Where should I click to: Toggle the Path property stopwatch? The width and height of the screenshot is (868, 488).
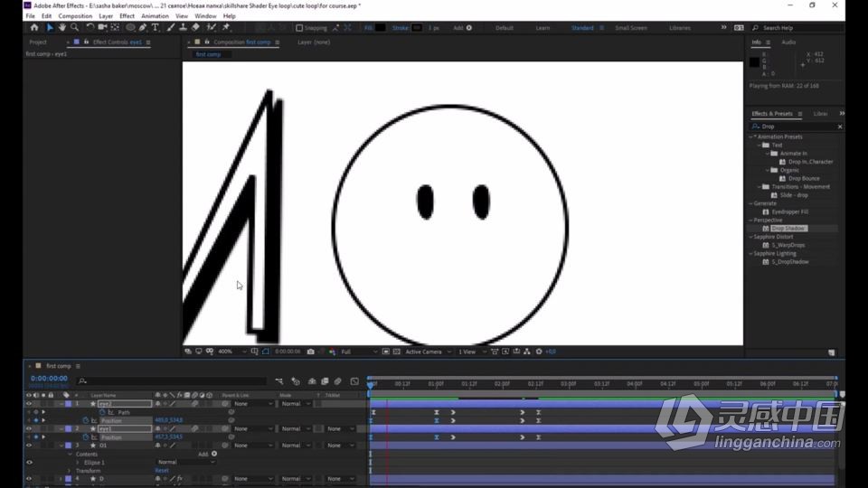point(102,412)
